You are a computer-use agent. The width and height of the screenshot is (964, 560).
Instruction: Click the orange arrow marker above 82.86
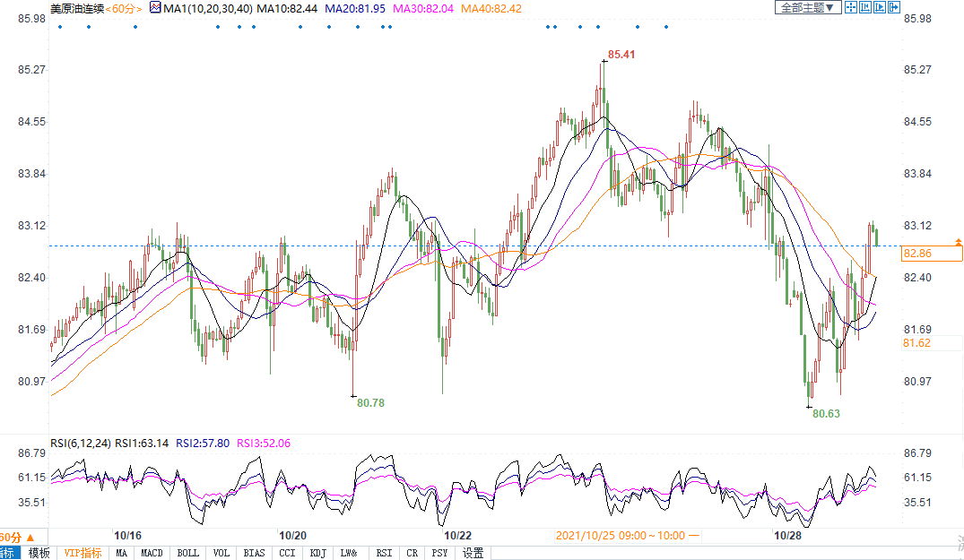click(959, 243)
